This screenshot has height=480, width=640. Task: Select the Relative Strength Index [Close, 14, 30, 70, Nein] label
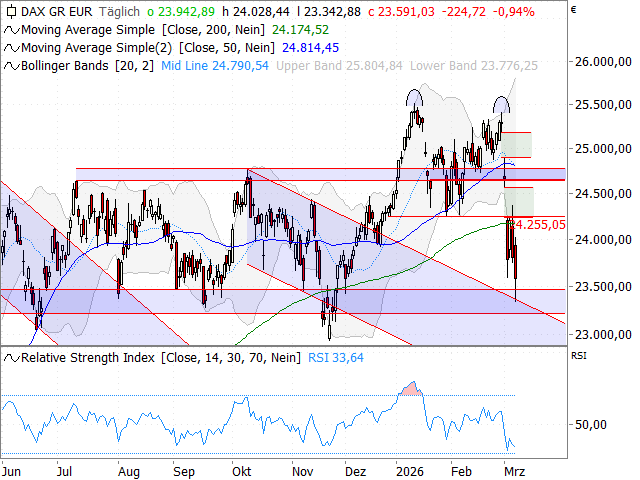click(x=161, y=358)
